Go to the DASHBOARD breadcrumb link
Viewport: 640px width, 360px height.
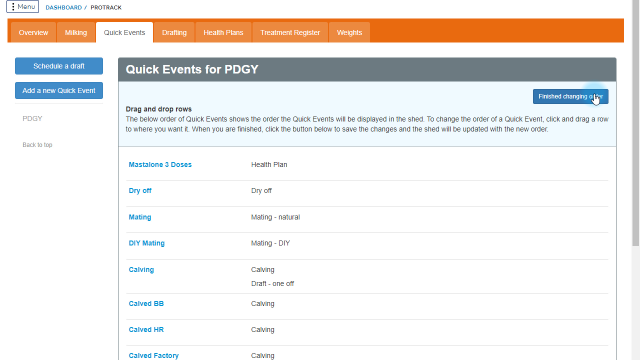pos(63,7)
